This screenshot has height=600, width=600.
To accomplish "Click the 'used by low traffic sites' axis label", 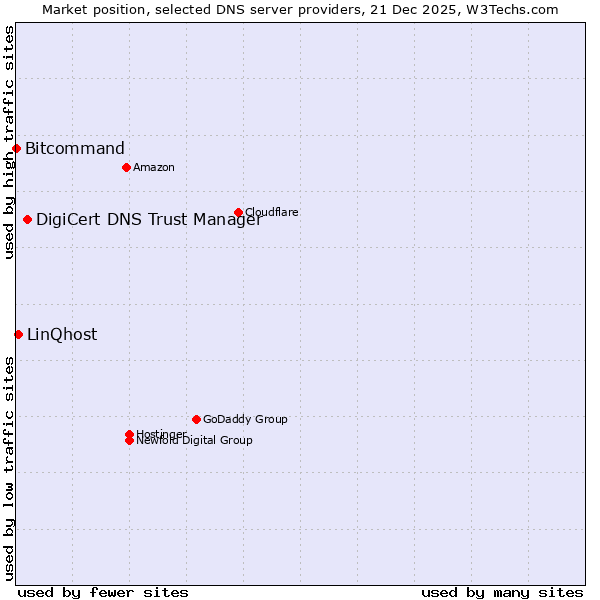I will 9,469.
